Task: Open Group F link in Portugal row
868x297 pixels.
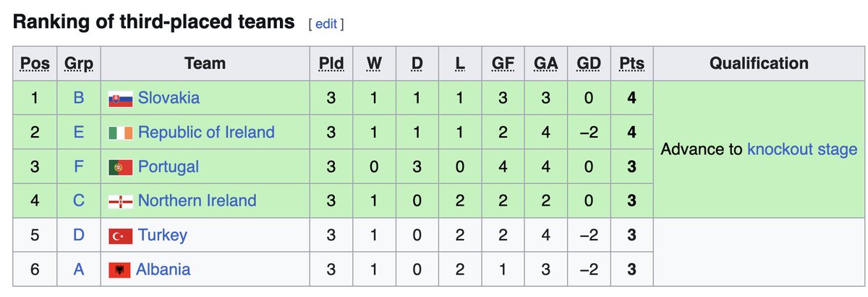Action: point(80,167)
